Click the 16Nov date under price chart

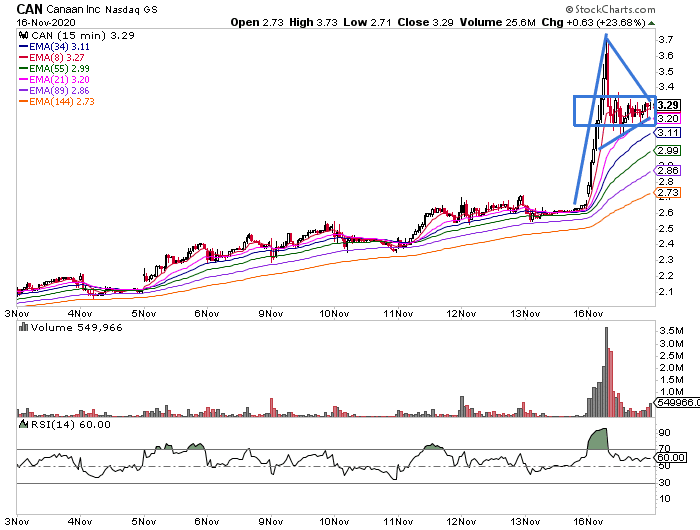pos(588,313)
